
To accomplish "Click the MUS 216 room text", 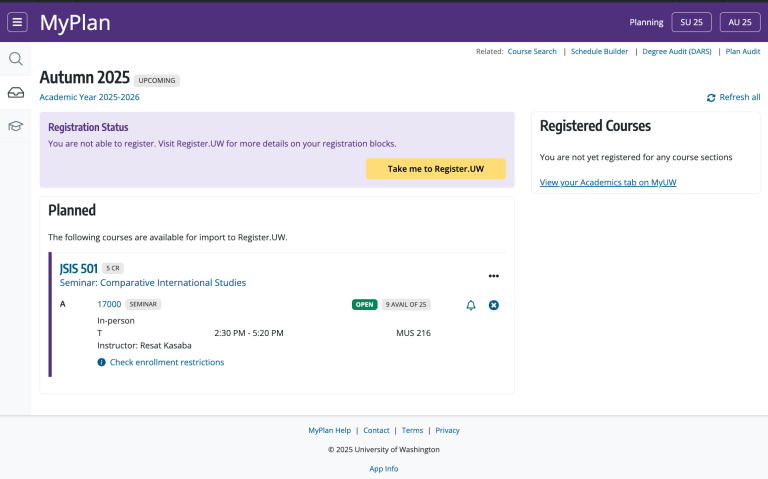I will [x=413, y=333].
